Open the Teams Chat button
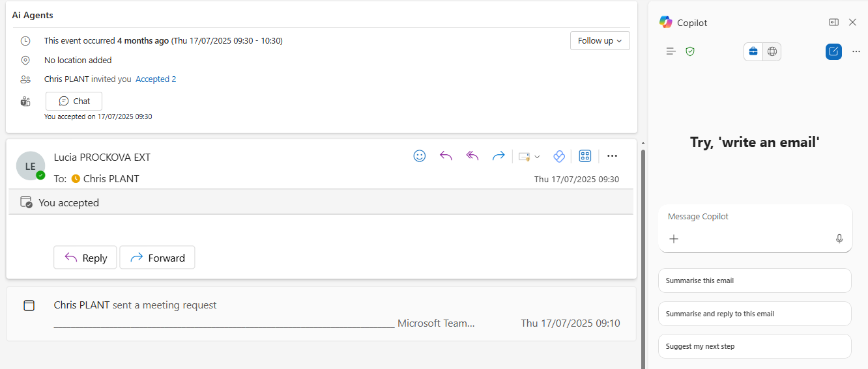 tap(74, 101)
